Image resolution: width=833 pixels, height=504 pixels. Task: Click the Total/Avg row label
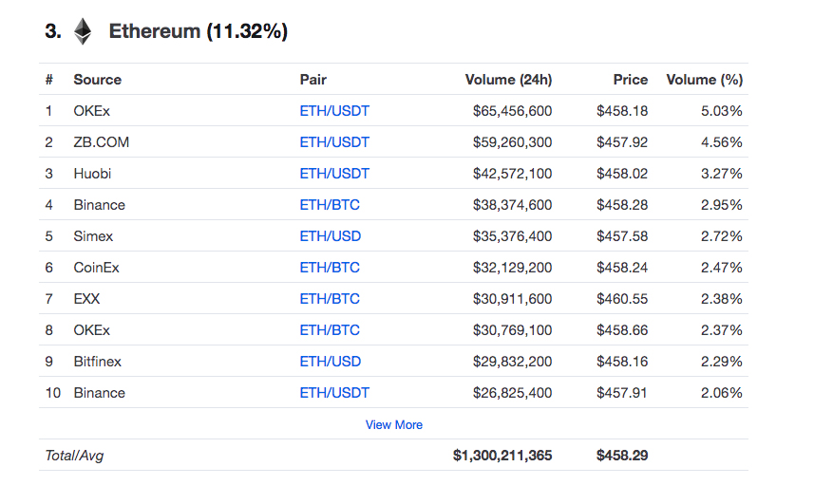click(74, 456)
